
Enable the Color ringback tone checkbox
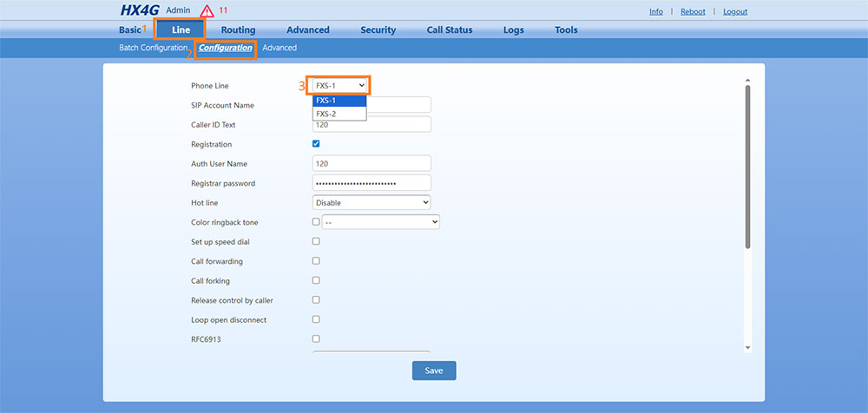tap(316, 222)
